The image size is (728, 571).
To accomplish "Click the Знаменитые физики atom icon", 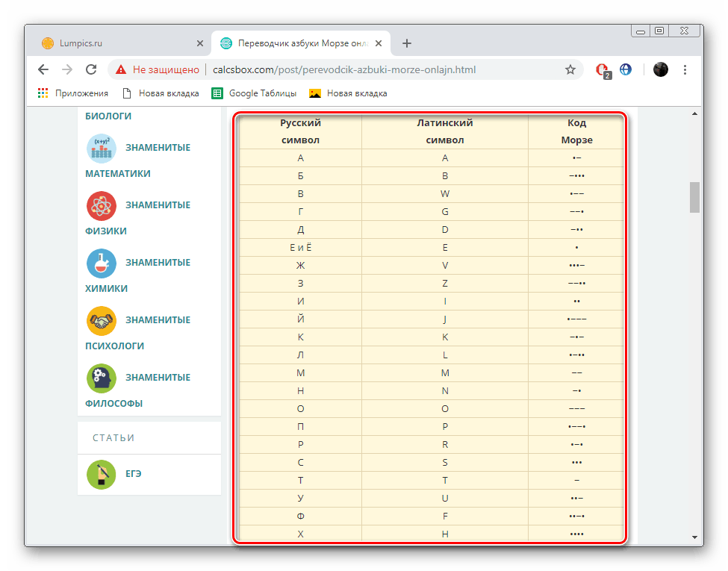I will coord(101,205).
